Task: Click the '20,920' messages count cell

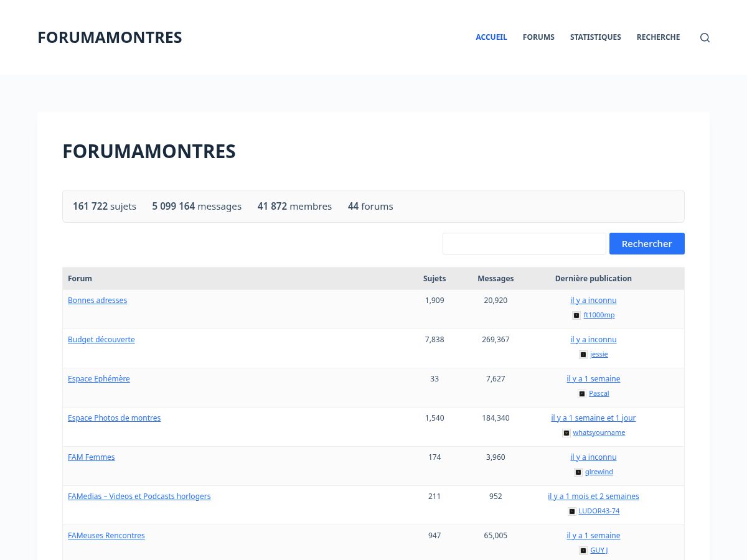Action: pyautogui.click(x=496, y=300)
